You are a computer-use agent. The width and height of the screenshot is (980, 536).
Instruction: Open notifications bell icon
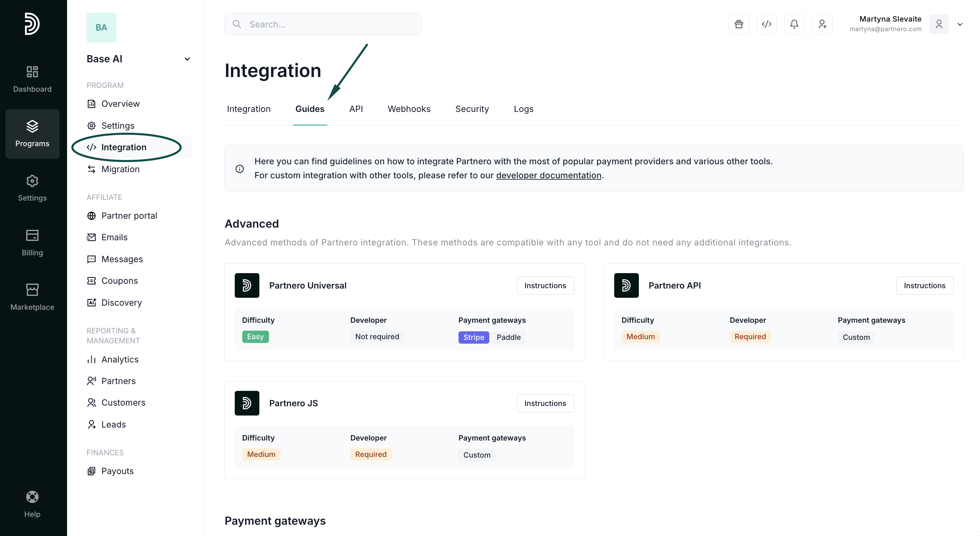[794, 24]
